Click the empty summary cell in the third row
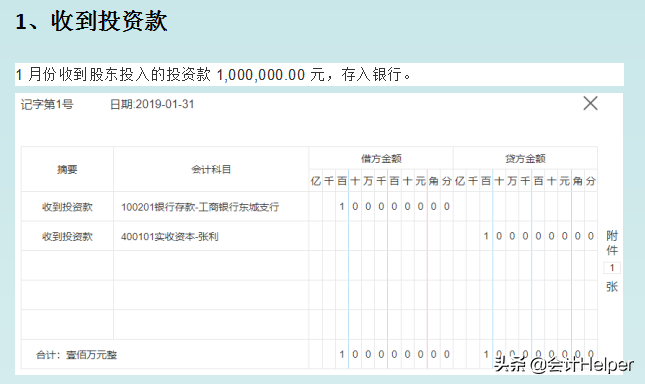Viewport: 645px width, 384px height. pyautogui.click(x=67, y=266)
